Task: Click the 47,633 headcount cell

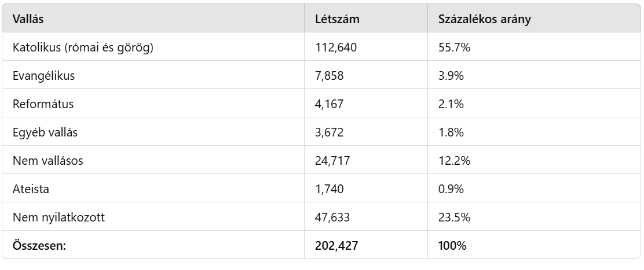Action: [333, 217]
